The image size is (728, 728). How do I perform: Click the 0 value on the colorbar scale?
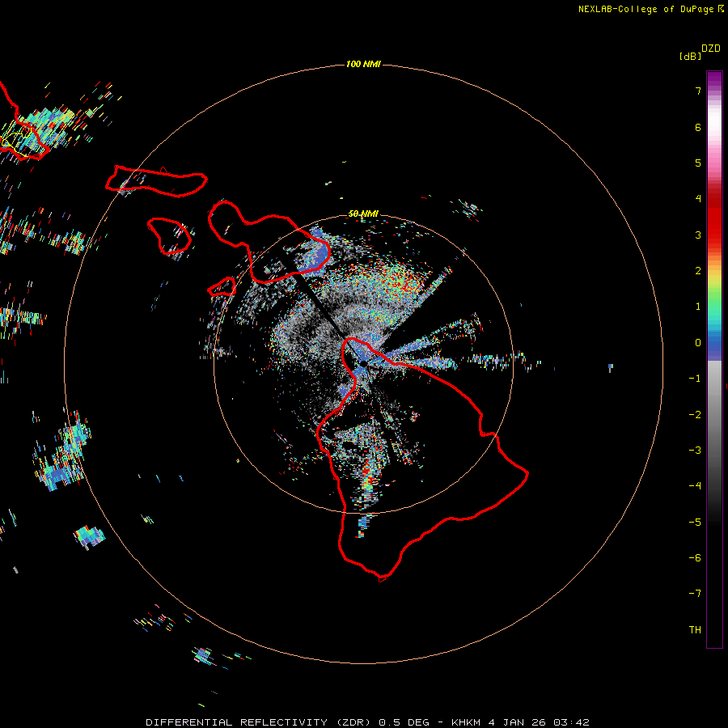click(x=698, y=343)
